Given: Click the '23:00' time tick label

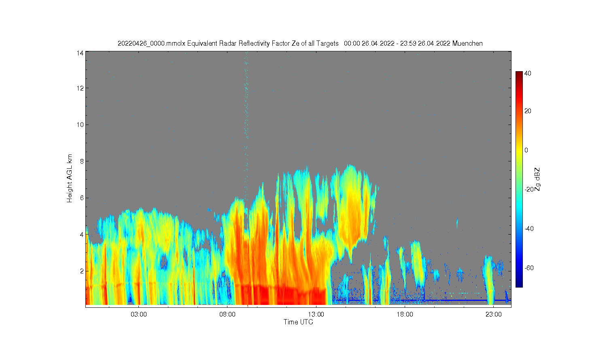Looking at the screenshot, I should click(x=493, y=314).
